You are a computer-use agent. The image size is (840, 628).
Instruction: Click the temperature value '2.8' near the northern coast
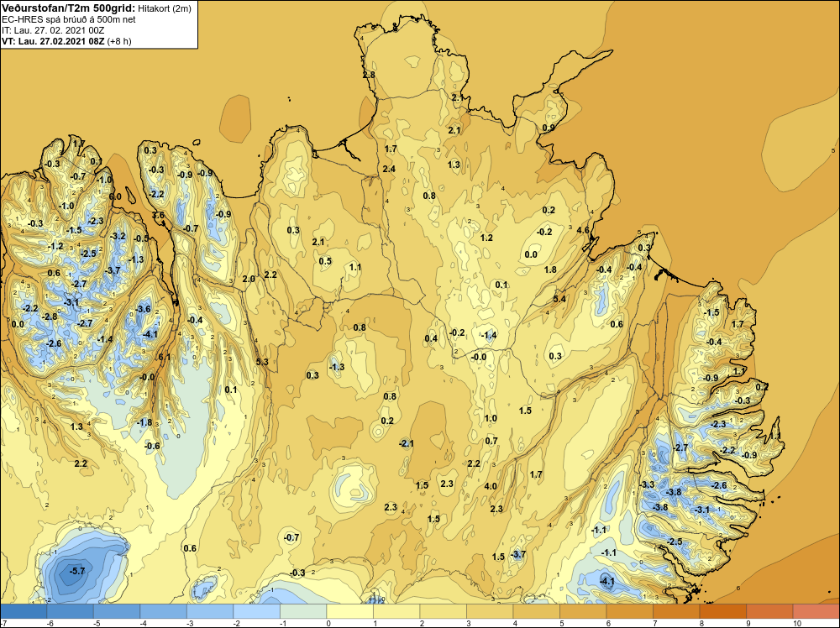point(369,75)
